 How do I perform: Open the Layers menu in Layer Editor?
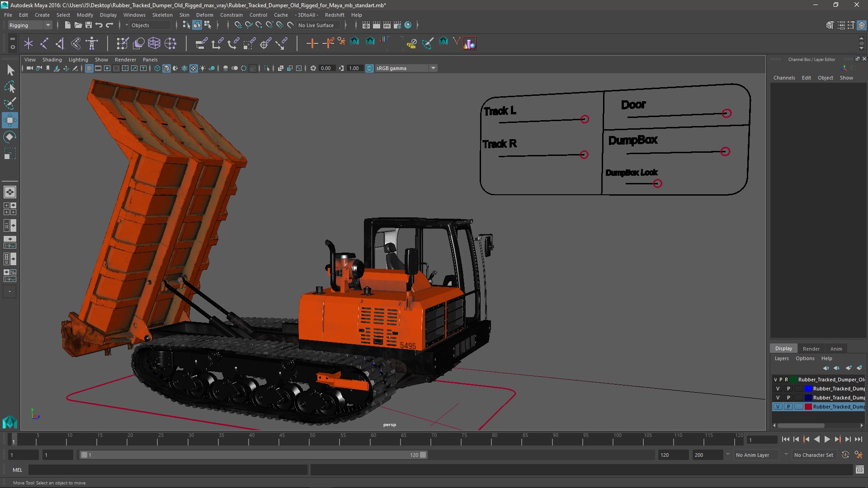tap(781, 358)
